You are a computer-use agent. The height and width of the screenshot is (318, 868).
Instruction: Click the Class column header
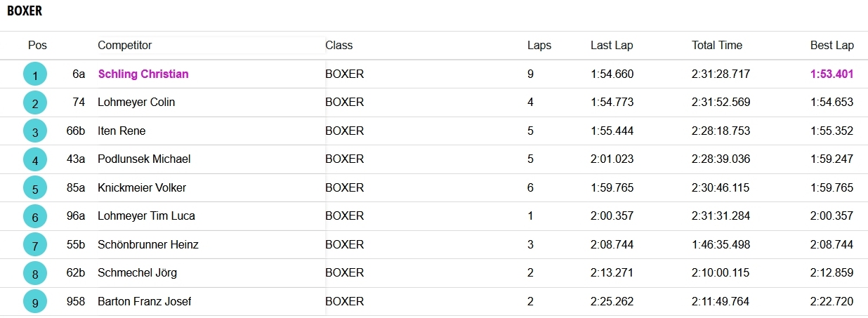pyautogui.click(x=338, y=46)
